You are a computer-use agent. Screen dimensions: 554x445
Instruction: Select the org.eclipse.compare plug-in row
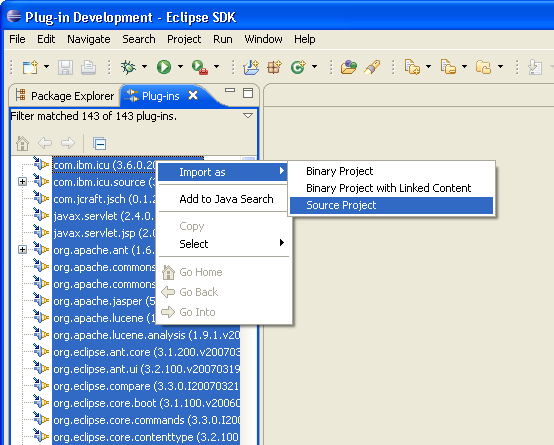click(146, 386)
